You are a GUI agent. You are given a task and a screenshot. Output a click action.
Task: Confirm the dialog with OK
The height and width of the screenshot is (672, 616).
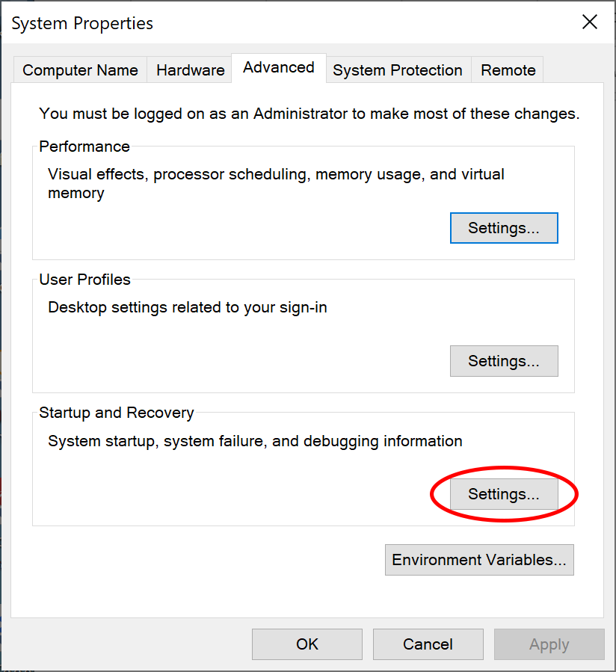coord(307,644)
